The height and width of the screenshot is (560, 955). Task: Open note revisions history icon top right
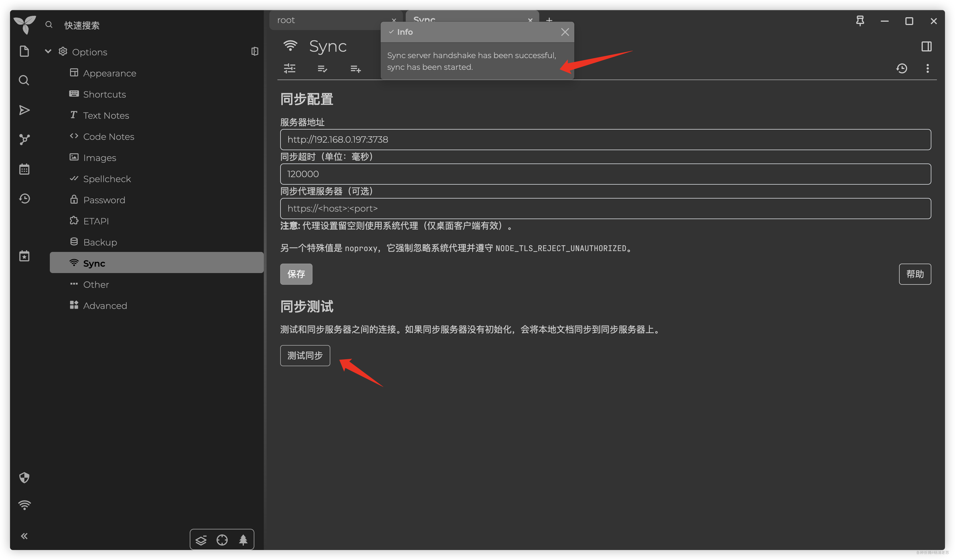coord(902,68)
